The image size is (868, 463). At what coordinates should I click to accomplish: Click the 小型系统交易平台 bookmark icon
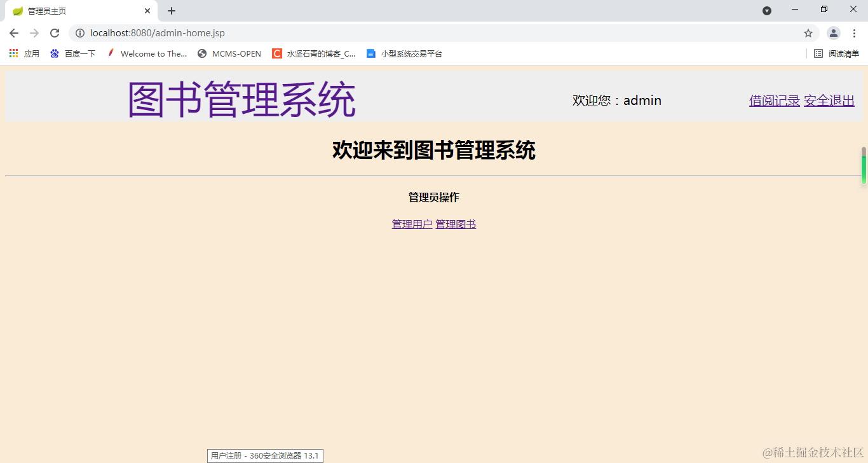pos(370,53)
